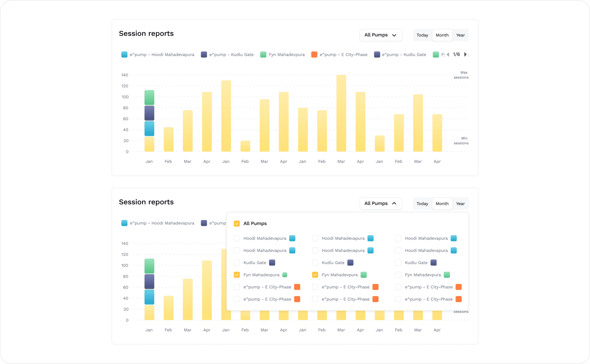The image size is (590, 364).
Task: Check upper E City-Phase checkbox in middle column
Action: tap(315, 287)
